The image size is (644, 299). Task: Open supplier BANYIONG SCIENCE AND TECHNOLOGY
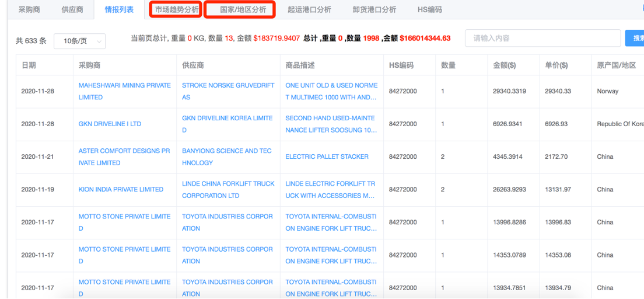pyautogui.click(x=227, y=157)
